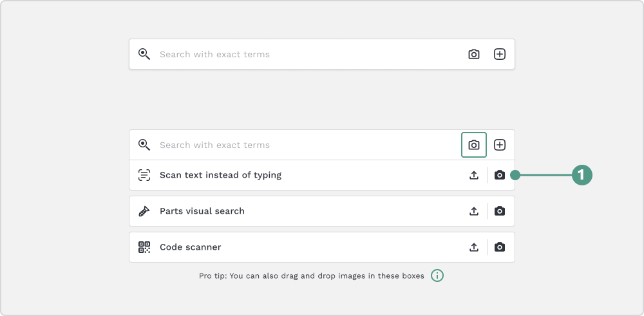Click the magnifier icon in lower search bar
The height and width of the screenshot is (316, 644).
click(144, 145)
